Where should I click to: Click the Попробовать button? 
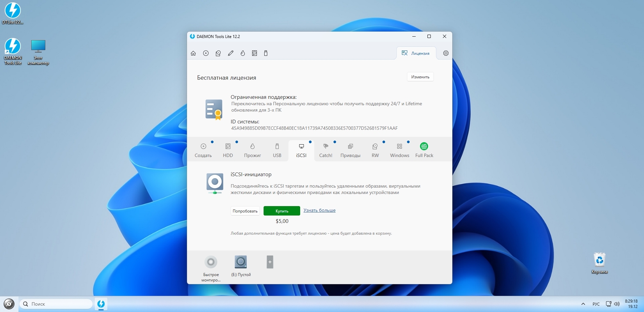(x=245, y=211)
